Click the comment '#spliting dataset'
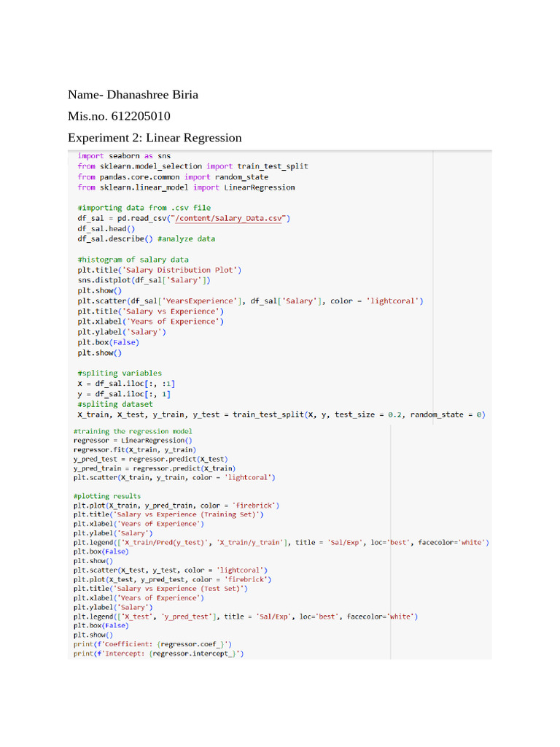560x747 pixels. (115, 404)
